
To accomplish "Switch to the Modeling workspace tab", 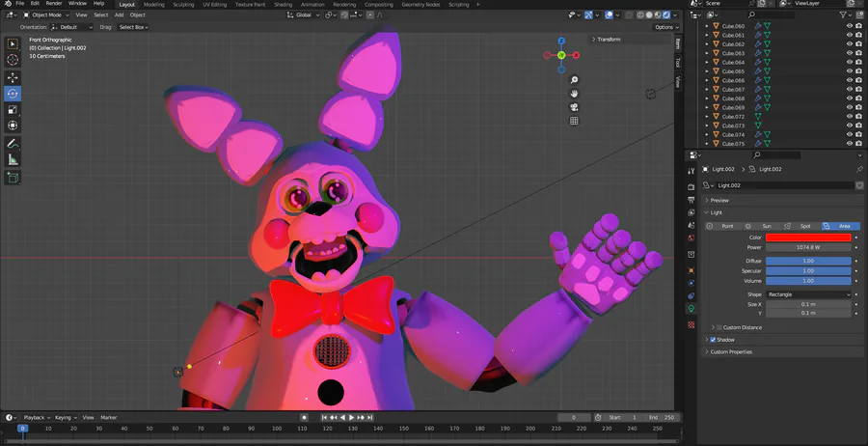I will 154,5.
